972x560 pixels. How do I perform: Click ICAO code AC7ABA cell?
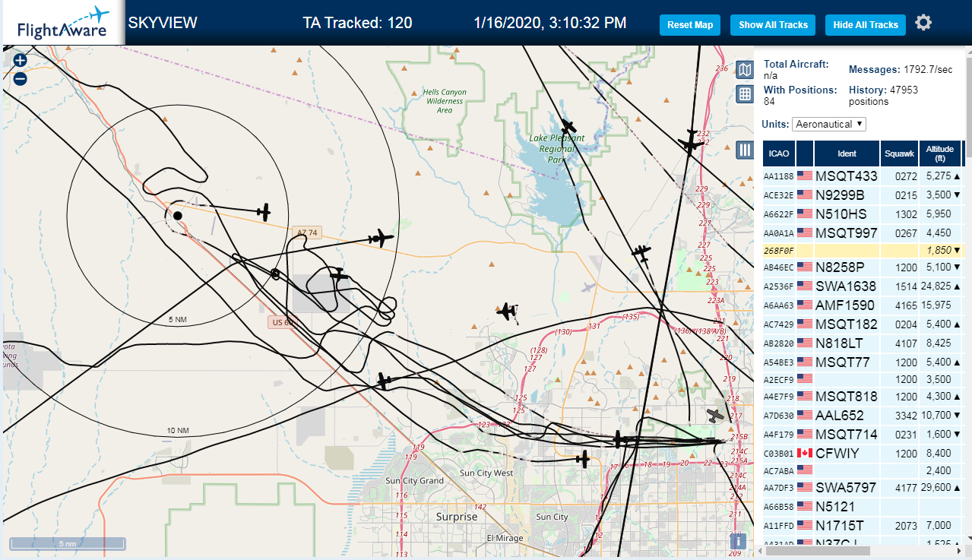coord(779,471)
